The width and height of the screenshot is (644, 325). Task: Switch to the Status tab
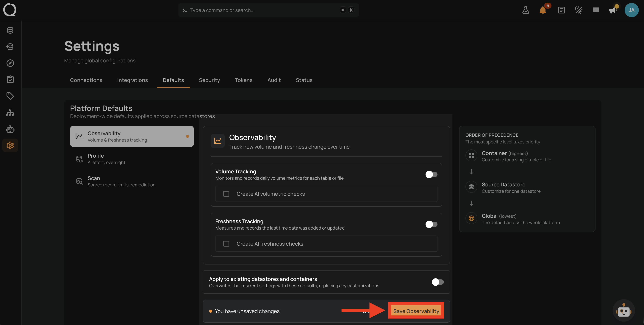click(x=304, y=80)
